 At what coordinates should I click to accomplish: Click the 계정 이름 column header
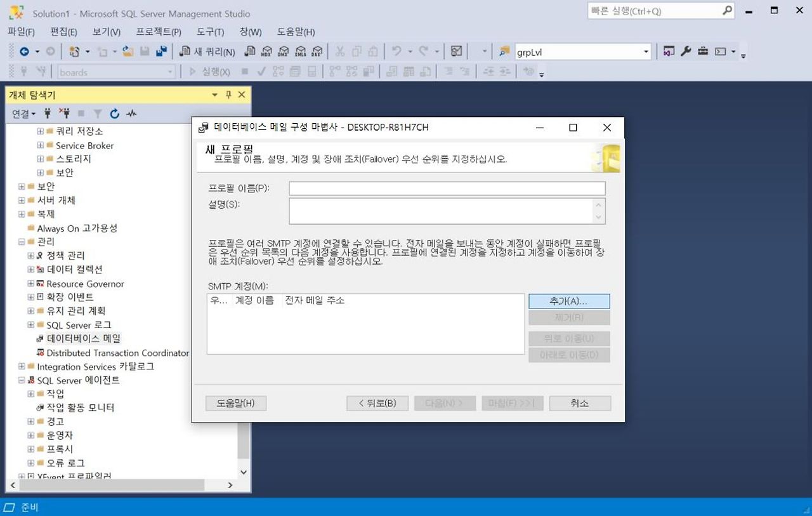[254, 300]
